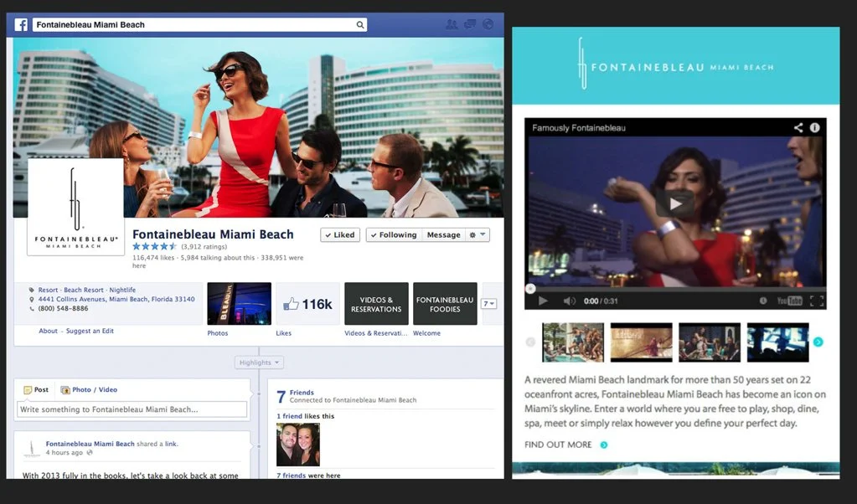Viewport: 857px width, 504px height.
Task: Select the fourth blue carousel thumbnail
Action: pyautogui.click(x=777, y=342)
